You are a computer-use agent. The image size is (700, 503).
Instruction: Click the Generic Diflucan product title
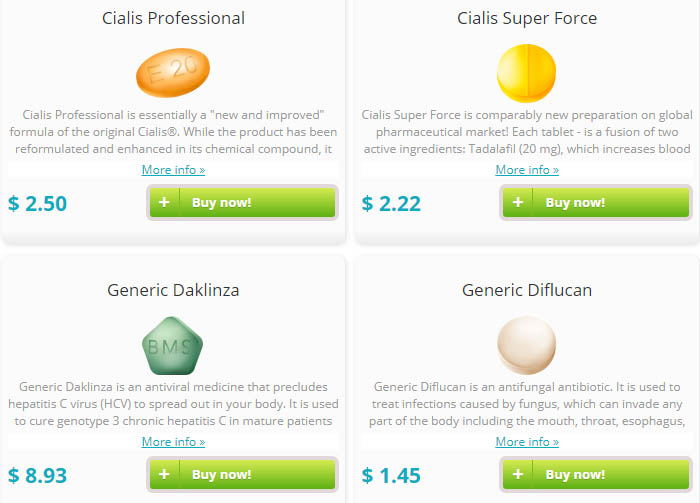(527, 290)
